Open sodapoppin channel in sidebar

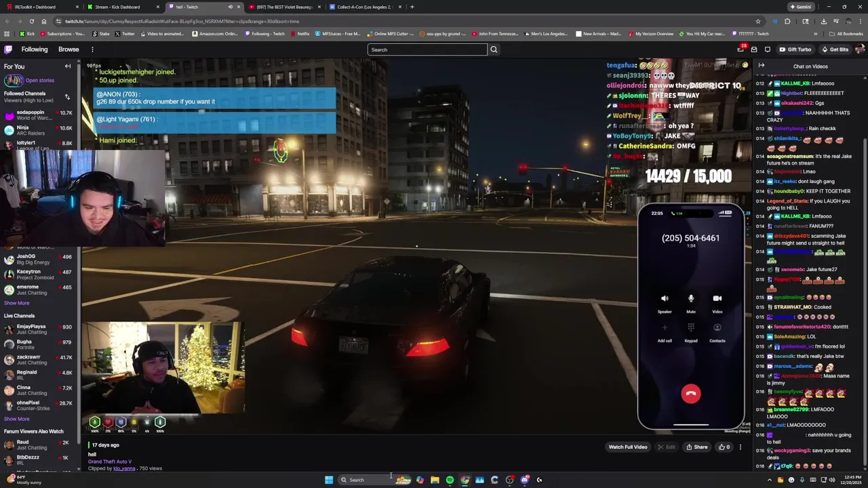[x=39, y=115]
